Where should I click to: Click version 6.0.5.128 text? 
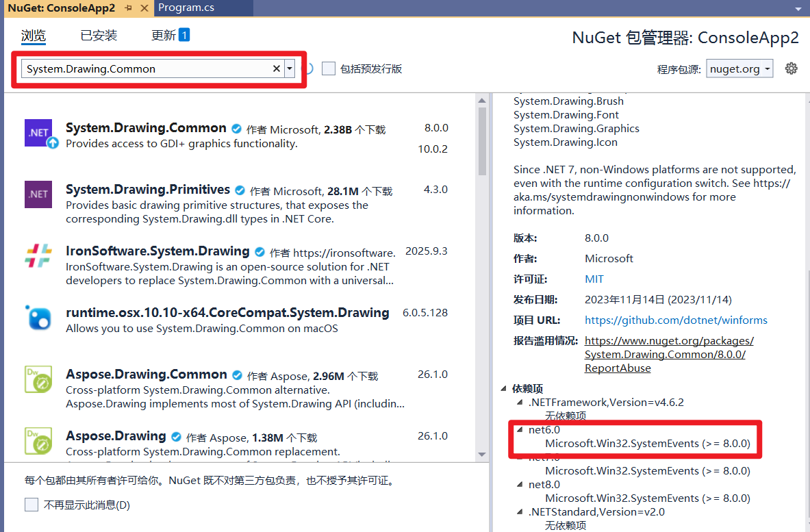[425, 312]
